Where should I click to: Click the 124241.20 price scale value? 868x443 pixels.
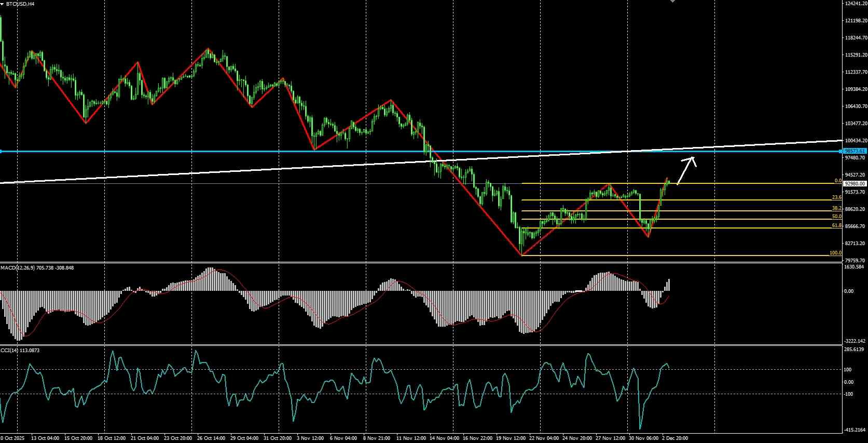pyautogui.click(x=856, y=4)
